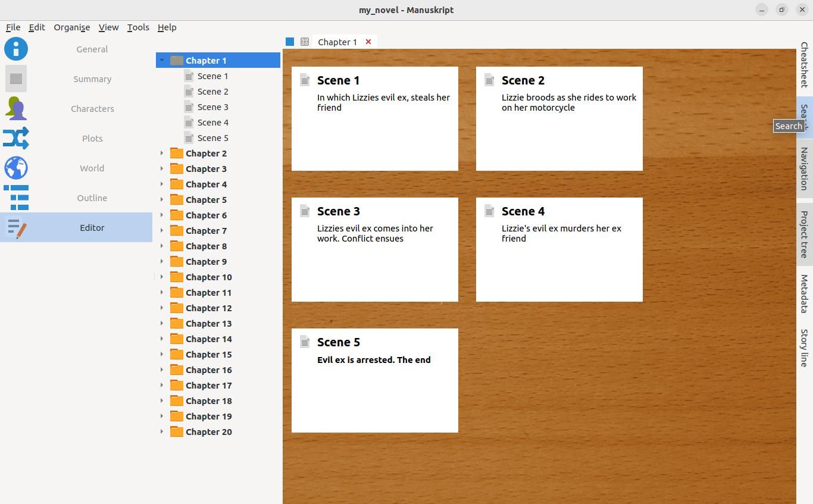Expand Chapter 5 in the tree
Screen dimensions: 813x504
(x=161, y=199)
